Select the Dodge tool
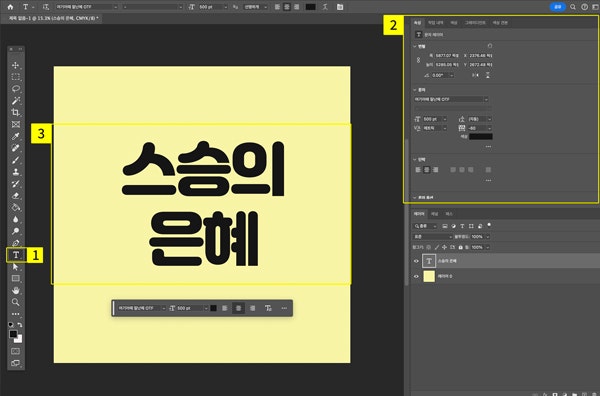This screenshot has width=600, height=396. [x=16, y=231]
